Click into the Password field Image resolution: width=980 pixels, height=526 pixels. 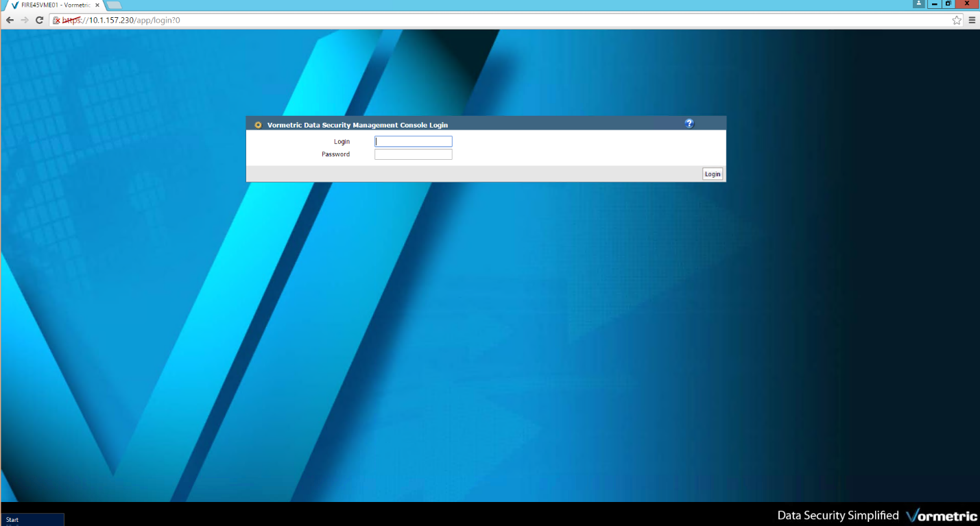click(413, 154)
